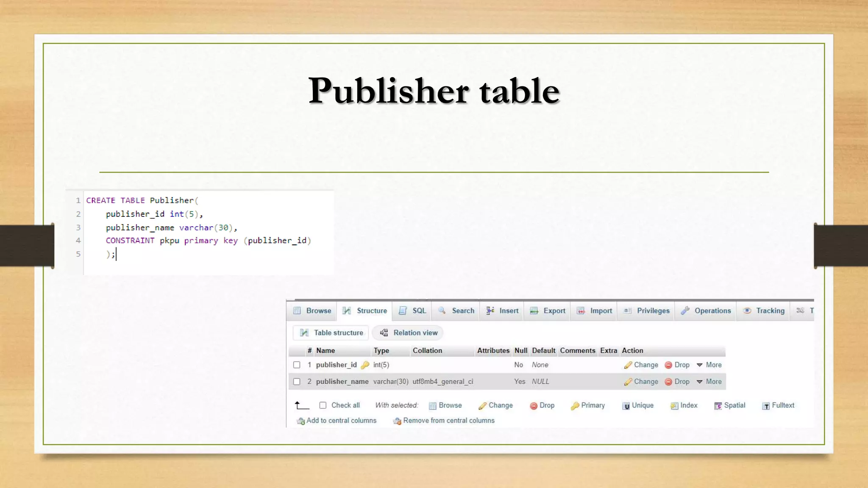Viewport: 868px width, 488px height.
Task: Tick the publisher_id row checkbox
Action: click(x=297, y=365)
